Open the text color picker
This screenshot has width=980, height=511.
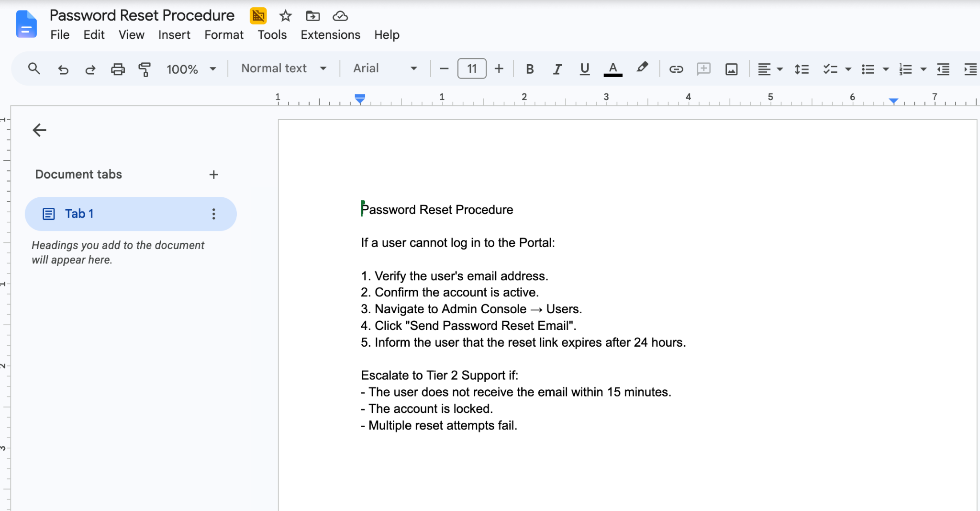pos(613,69)
